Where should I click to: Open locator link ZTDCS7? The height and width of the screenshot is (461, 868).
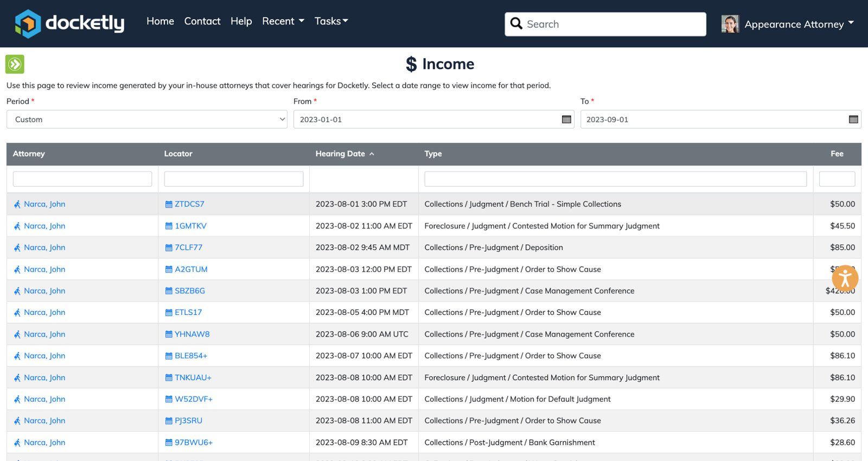coord(189,204)
